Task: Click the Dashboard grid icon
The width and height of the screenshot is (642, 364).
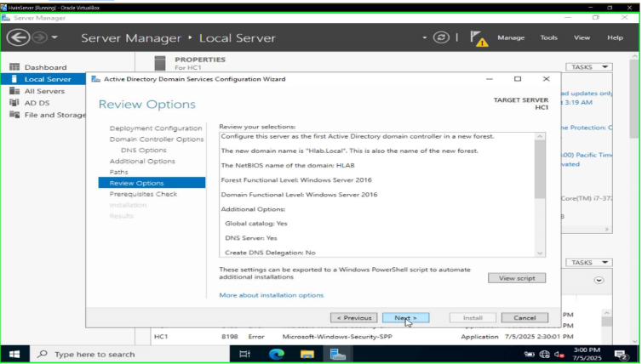Action: pos(14,67)
